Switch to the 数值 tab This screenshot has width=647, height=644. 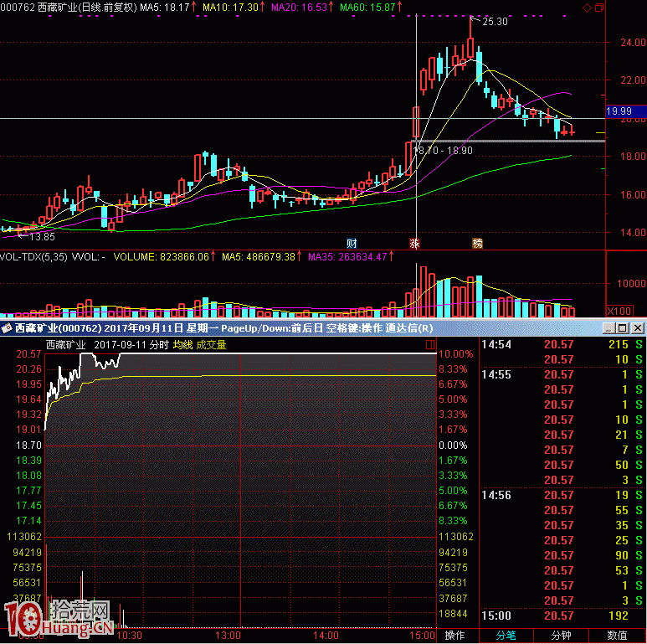point(618,636)
